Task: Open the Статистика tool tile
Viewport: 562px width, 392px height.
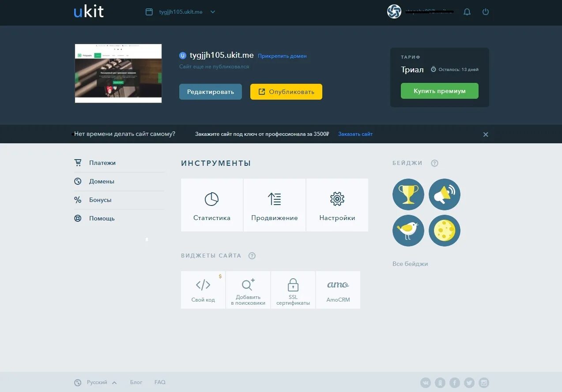Action: coord(212,205)
